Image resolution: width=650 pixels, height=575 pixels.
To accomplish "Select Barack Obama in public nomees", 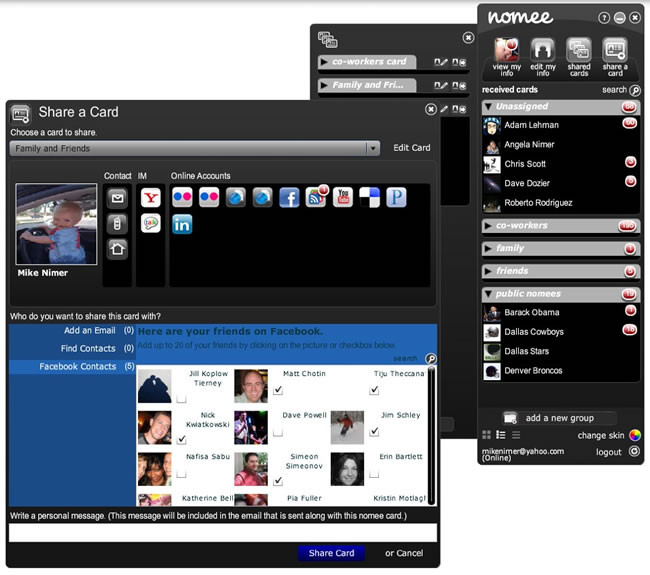I will [x=560, y=313].
